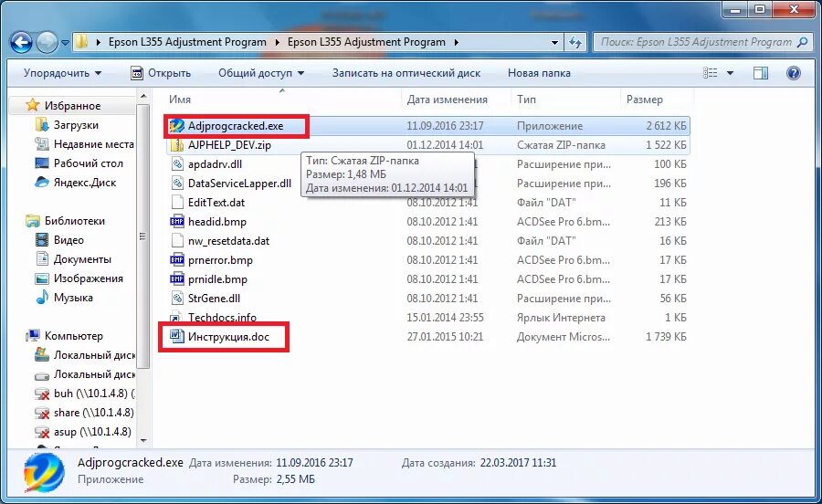This screenshot has width=822, height=504.
Task: Select Инструкция.doc Word document icon
Action: pos(177,336)
